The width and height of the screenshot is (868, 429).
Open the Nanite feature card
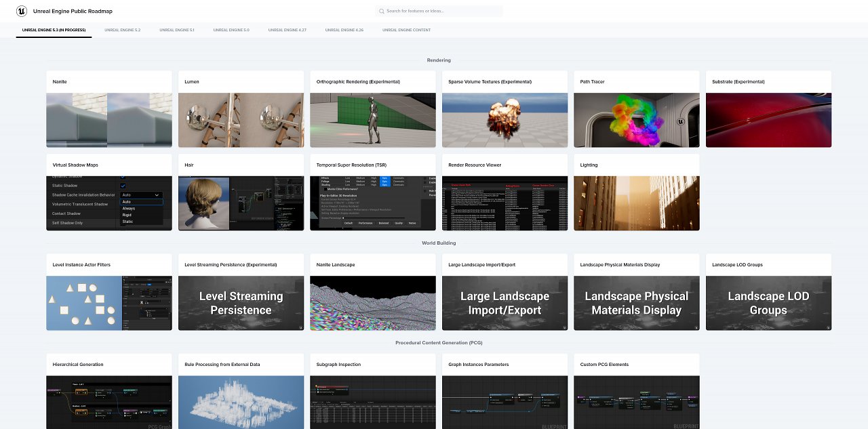[x=109, y=109]
